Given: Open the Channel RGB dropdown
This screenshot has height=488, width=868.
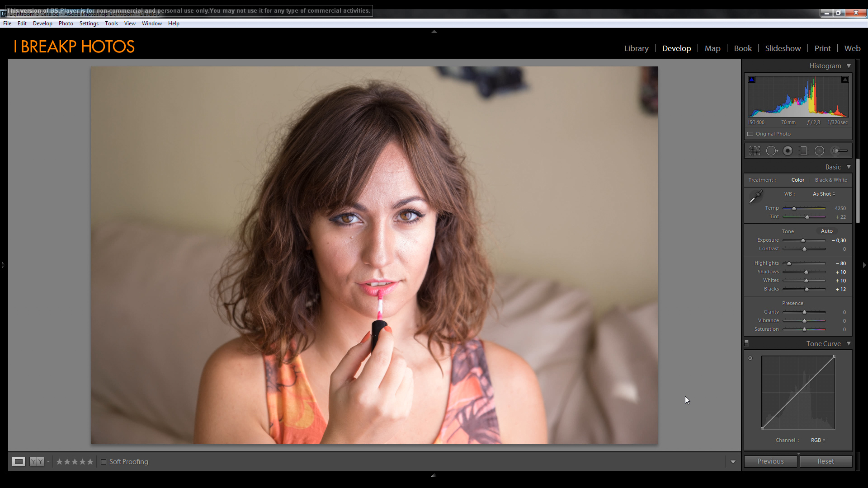Looking at the screenshot, I should (x=818, y=440).
